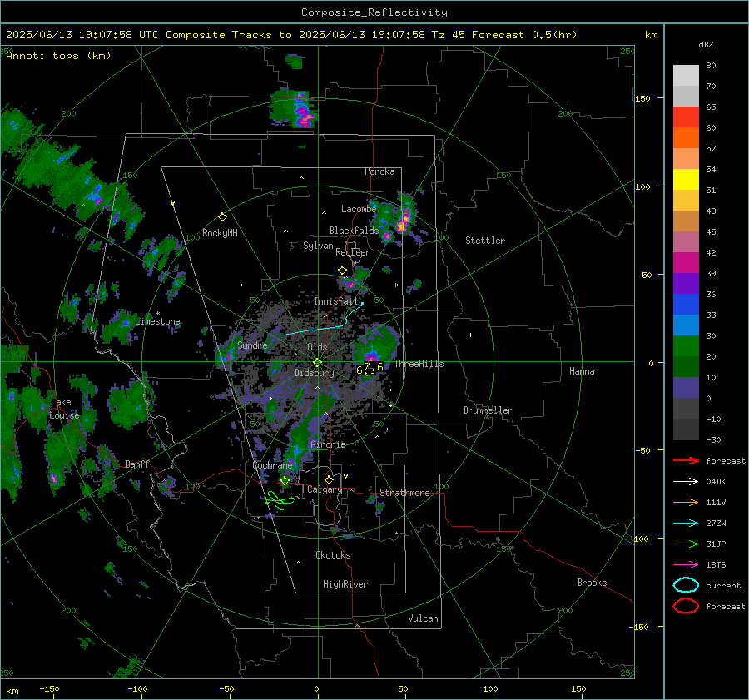Click the cyan current ellipse legend icon

[x=686, y=585]
